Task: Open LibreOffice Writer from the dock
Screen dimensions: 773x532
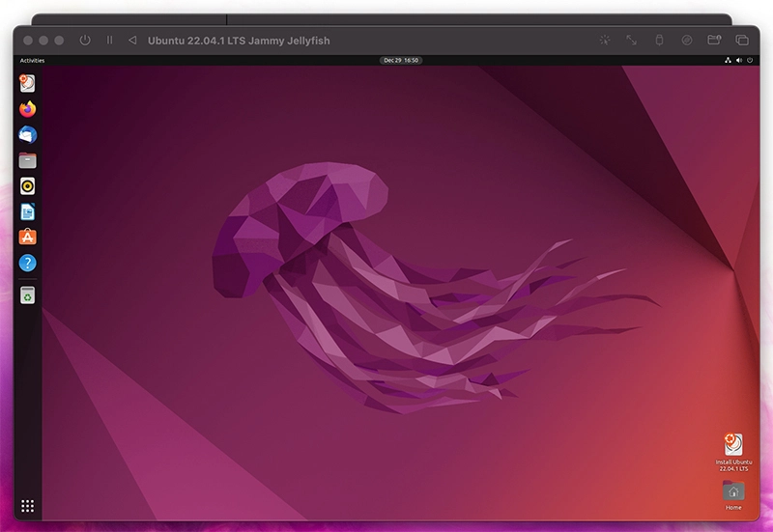Action: [x=28, y=211]
